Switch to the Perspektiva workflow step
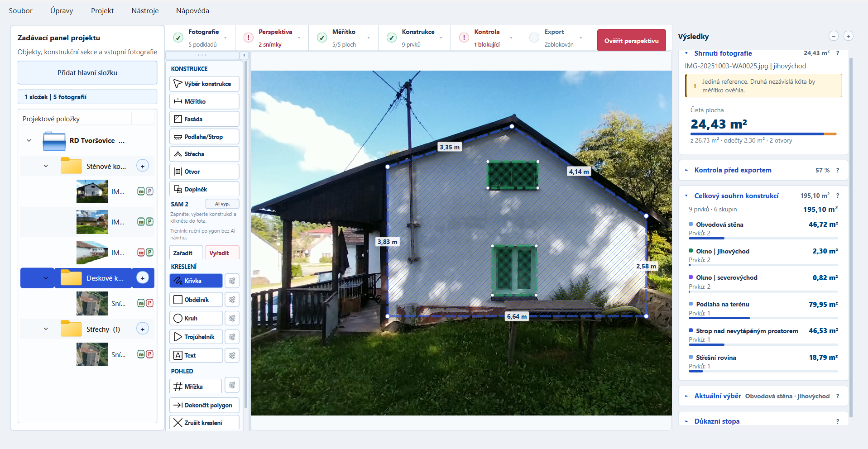 click(273, 38)
